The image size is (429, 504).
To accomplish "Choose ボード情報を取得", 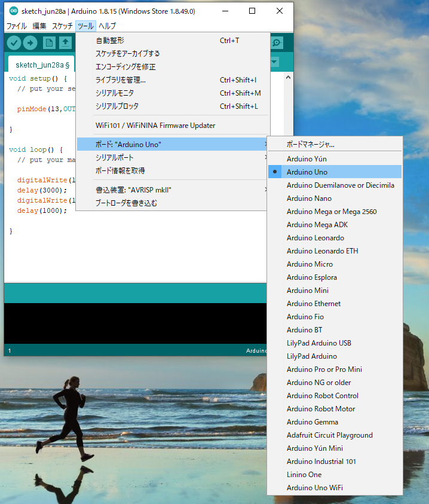I will (x=173, y=170).
